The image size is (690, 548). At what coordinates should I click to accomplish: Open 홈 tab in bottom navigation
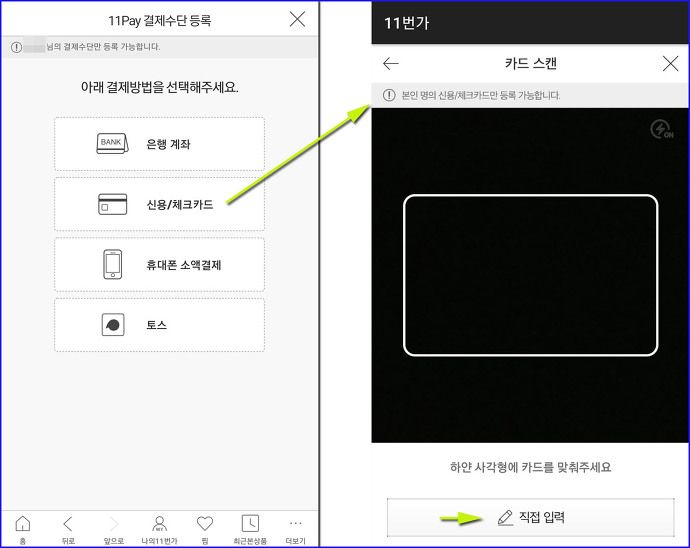pos(23,529)
